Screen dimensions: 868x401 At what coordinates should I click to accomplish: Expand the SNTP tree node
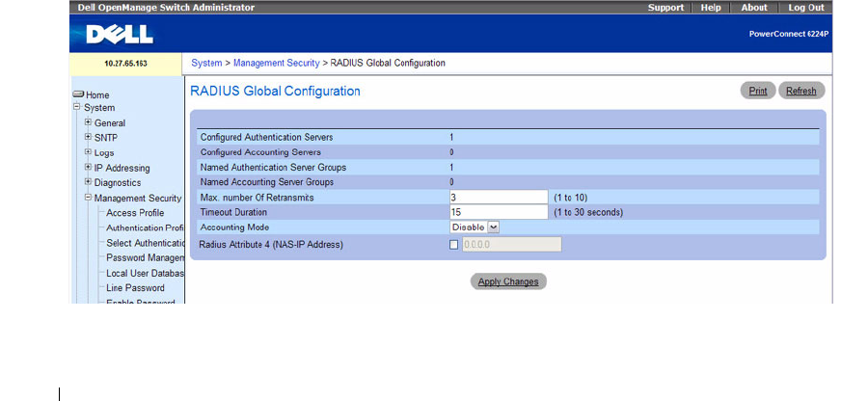[88, 138]
